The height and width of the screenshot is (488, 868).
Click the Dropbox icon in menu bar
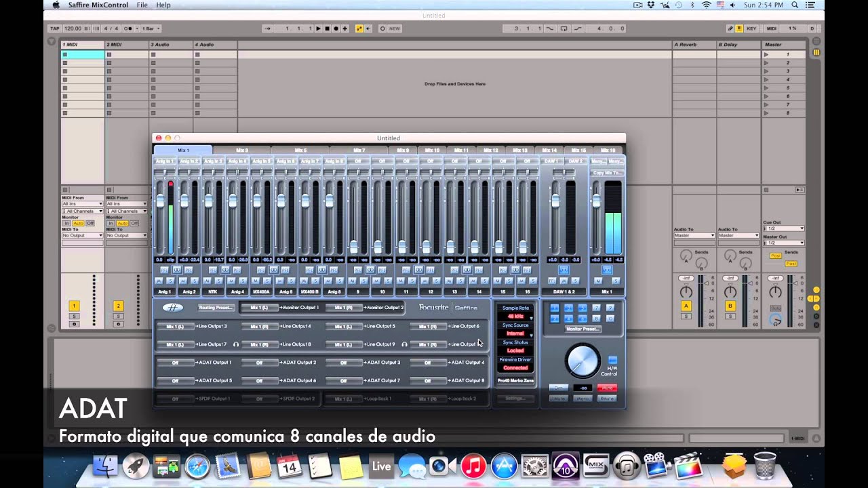click(x=651, y=5)
